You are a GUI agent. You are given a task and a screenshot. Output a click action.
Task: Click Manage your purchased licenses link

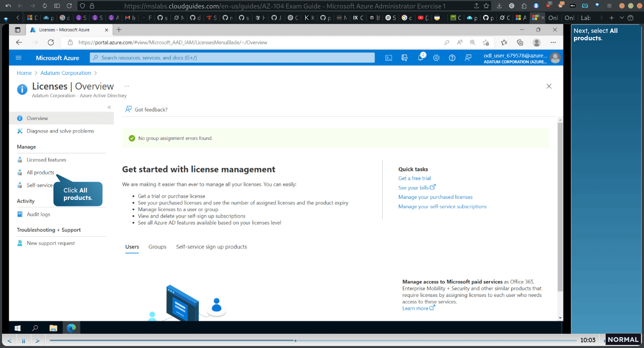pyautogui.click(x=435, y=197)
